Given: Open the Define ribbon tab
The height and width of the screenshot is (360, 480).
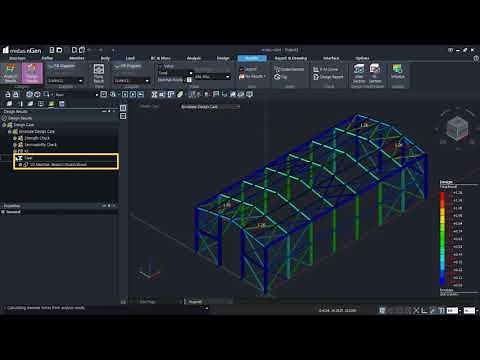Looking at the screenshot, I should (x=47, y=58).
